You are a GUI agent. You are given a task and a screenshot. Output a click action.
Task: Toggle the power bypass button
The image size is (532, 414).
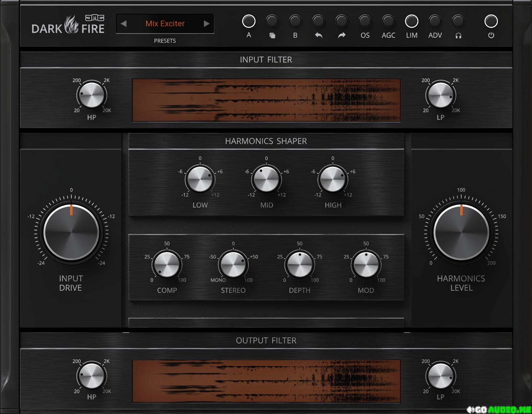(491, 21)
